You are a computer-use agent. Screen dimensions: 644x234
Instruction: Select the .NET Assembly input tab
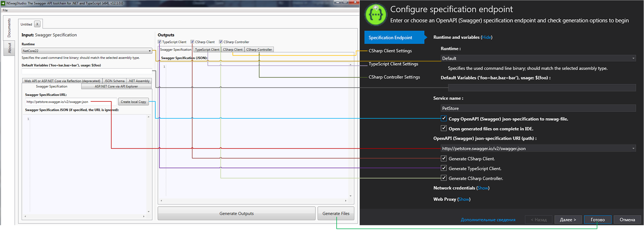(x=139, y=81)
